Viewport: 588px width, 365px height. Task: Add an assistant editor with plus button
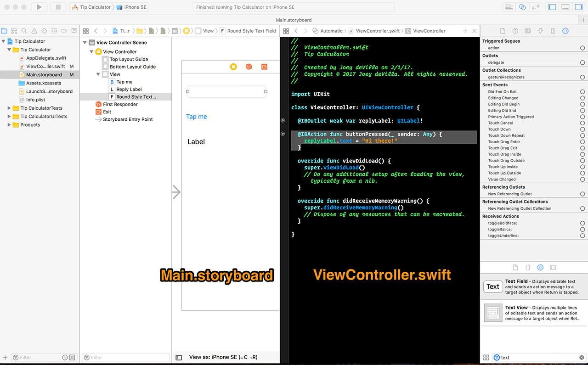465,31
